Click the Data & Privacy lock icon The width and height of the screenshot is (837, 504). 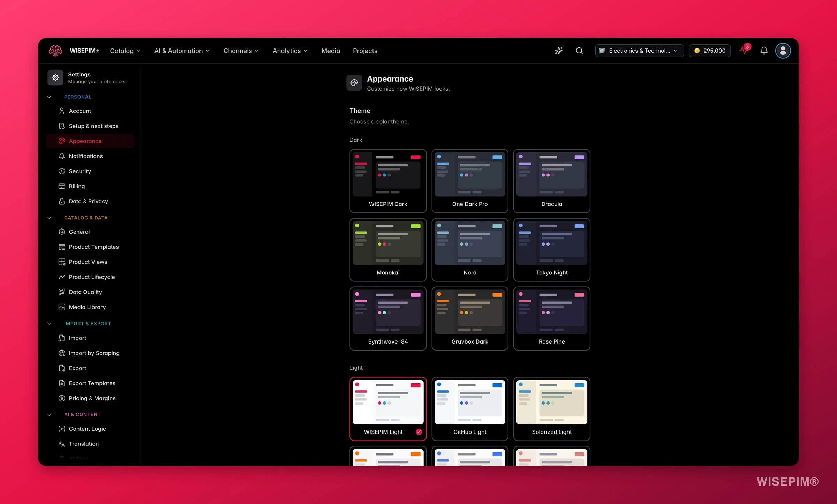click(62, 201)
